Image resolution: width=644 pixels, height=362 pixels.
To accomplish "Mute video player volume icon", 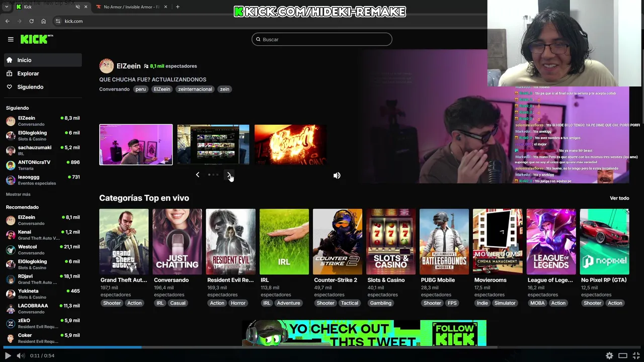I will click(20, 355).
